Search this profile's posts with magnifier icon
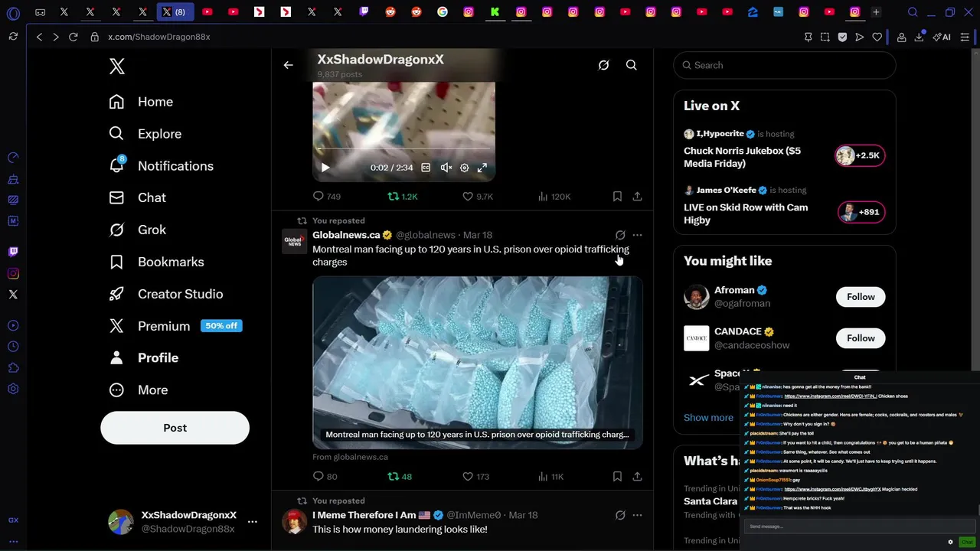This screenshot has width=980, height=551. 632,65
